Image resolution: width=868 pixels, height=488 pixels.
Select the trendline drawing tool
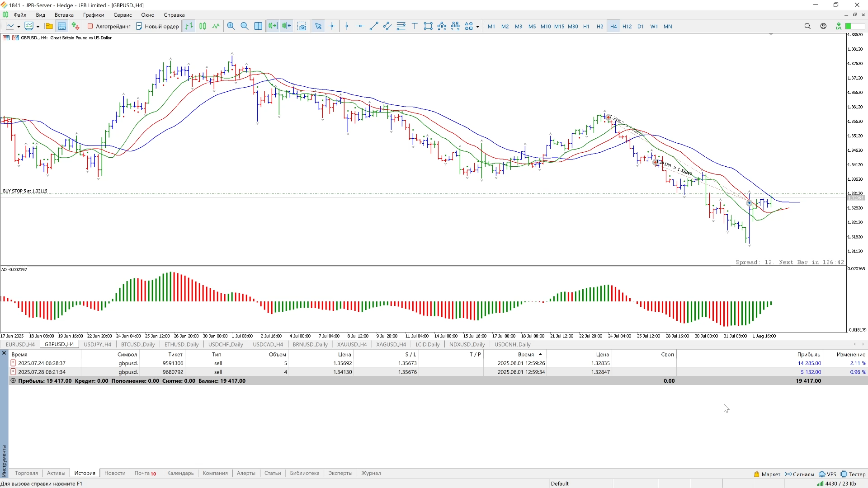[374, 26]
